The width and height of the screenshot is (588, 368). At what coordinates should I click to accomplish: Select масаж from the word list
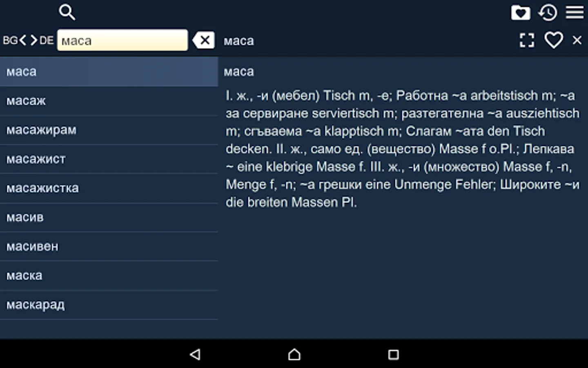pos(109,101)
